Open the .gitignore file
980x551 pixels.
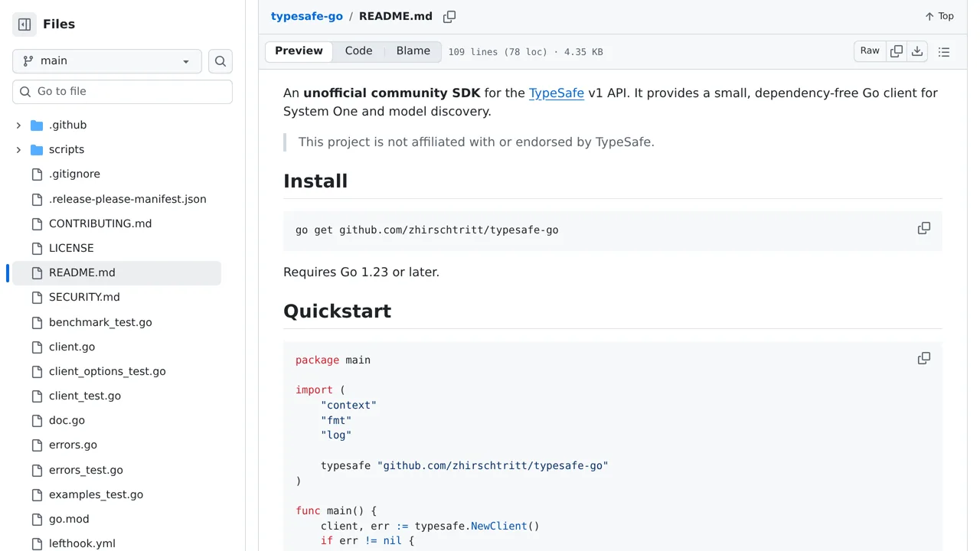coord(74,174)
